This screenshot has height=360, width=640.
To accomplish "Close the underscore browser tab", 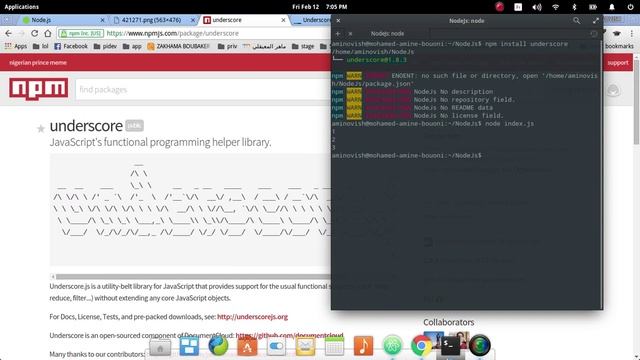I will pos(283,20).
